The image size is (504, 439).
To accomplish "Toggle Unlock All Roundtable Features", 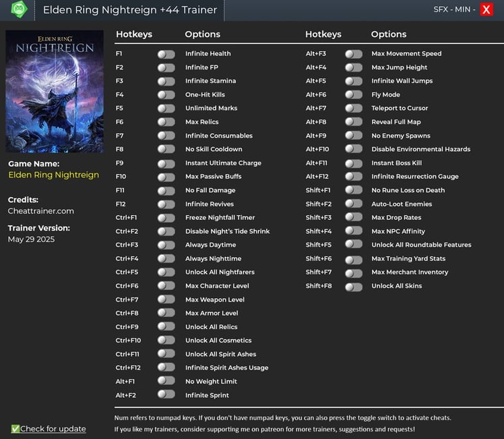I will coord(354,244).
